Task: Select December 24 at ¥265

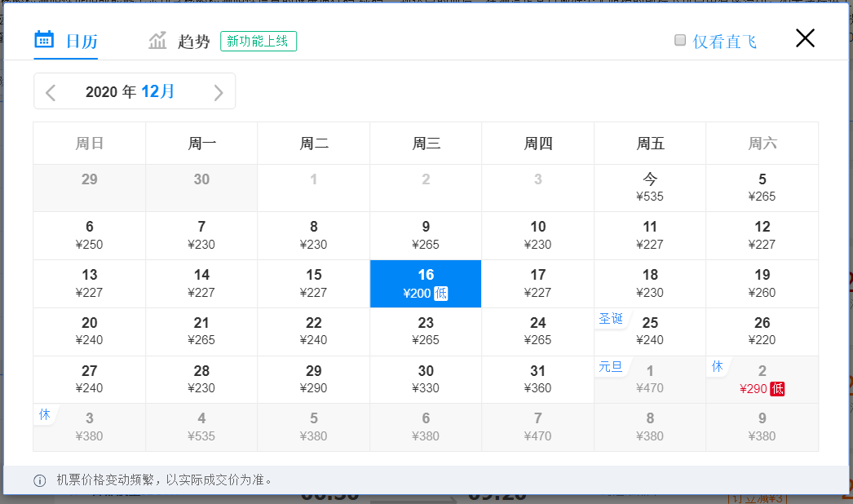Action: pyautogui.click(x=537, y=331)
